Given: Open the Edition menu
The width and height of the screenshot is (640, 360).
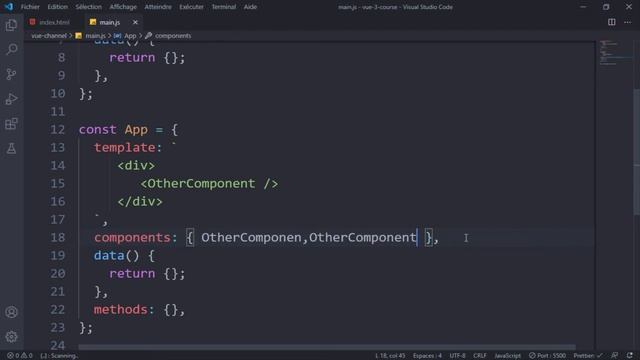Looking at the screenshot, I should (58, 7).
